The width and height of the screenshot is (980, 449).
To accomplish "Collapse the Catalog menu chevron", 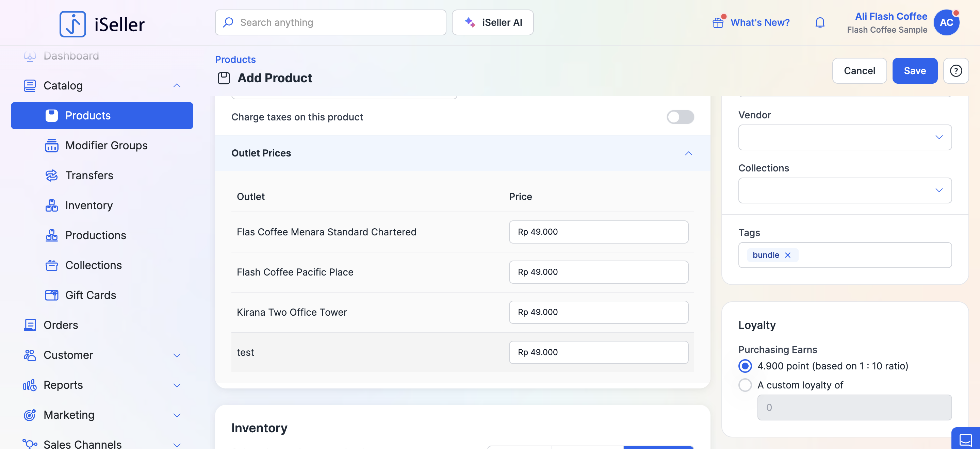I will tap(177, 85).
